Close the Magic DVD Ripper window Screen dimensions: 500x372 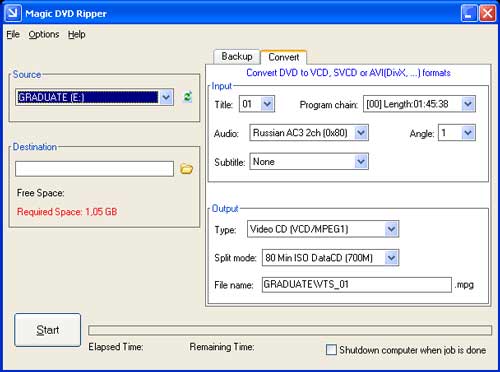[487, 13]
